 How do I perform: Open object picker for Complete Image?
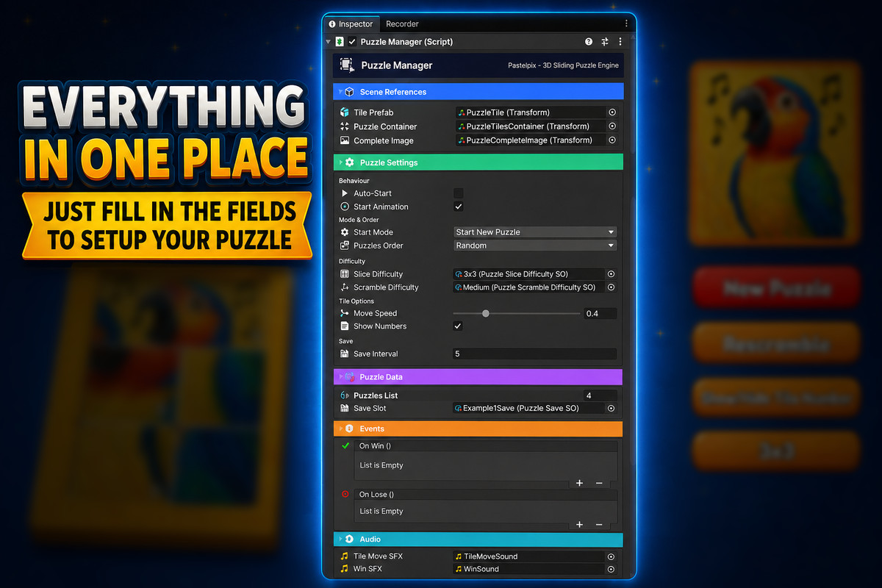(612, 140)
